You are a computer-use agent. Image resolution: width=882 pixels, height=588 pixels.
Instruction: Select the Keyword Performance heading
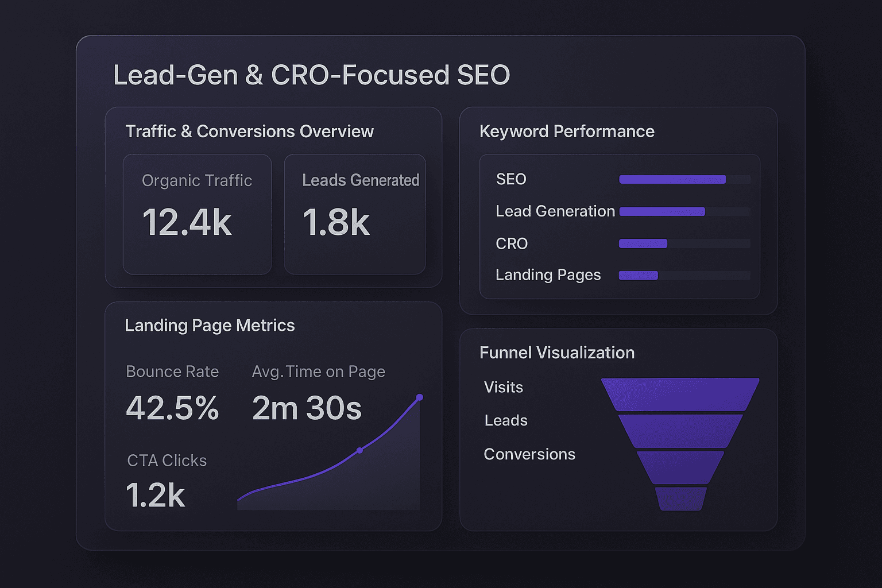(567, 131)
